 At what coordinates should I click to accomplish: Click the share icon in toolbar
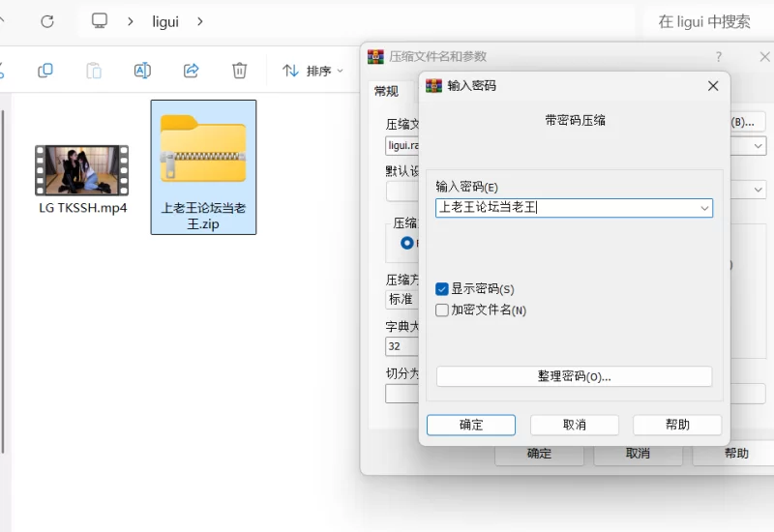(x=191, y=71)
